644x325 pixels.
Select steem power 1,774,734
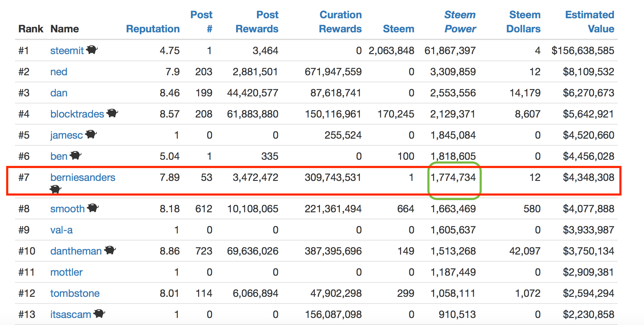453,177
